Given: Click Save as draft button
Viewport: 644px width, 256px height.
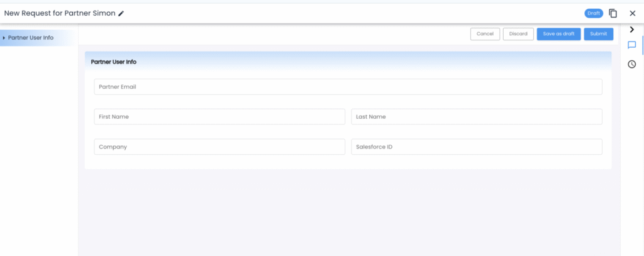Looking at the screenshot, I should click(558, 34).
